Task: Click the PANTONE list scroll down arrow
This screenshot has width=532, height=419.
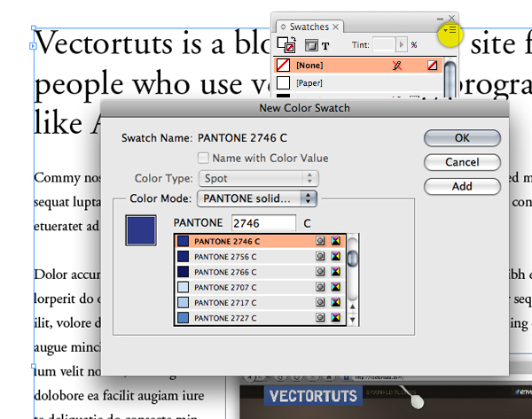Action: point(353,320)
